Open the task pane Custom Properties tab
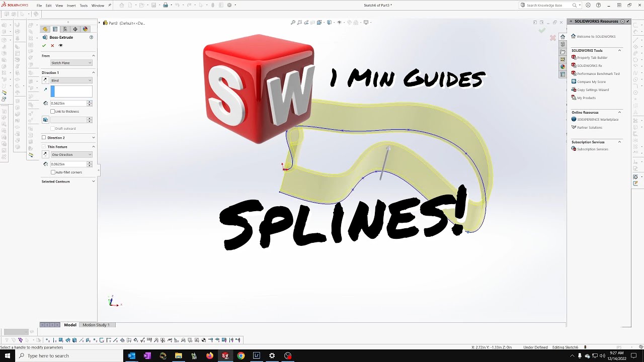The width and height of the screenshot is (644, 362). pyautogui.click(x=562, y=74)
